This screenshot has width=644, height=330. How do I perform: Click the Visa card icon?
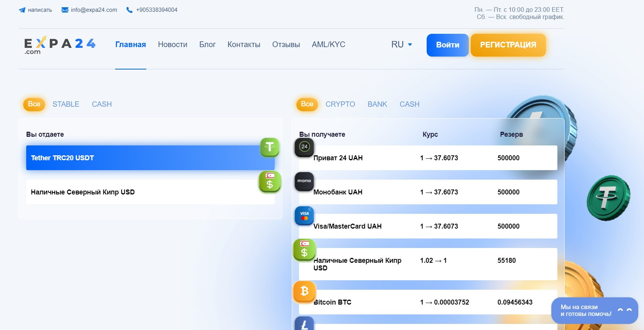[304, 216]
